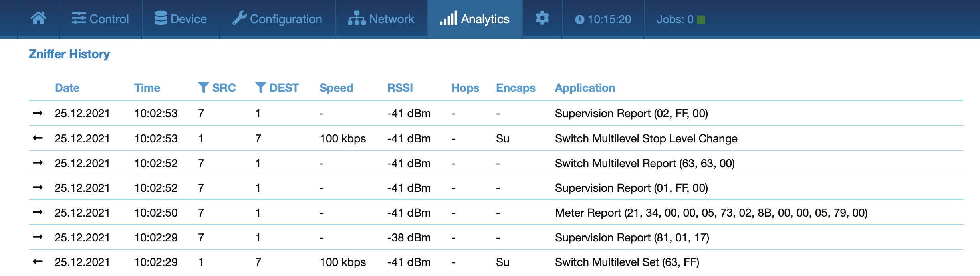Open the Device menu
Screen dimensions: 980x276
pyautogui.click(x=181, y=19)
